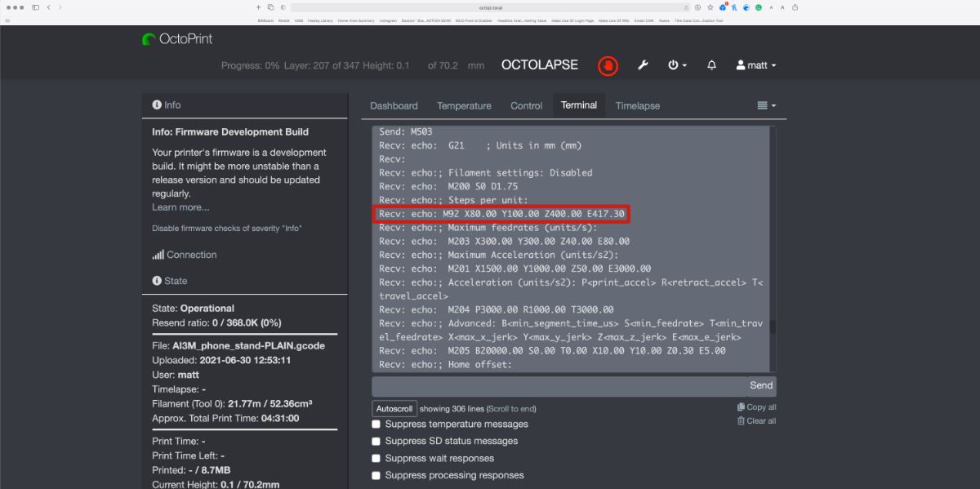Open the Instagram bookmark
The width and height of the screenshot is (980, 489).
[x=388, y=20]
